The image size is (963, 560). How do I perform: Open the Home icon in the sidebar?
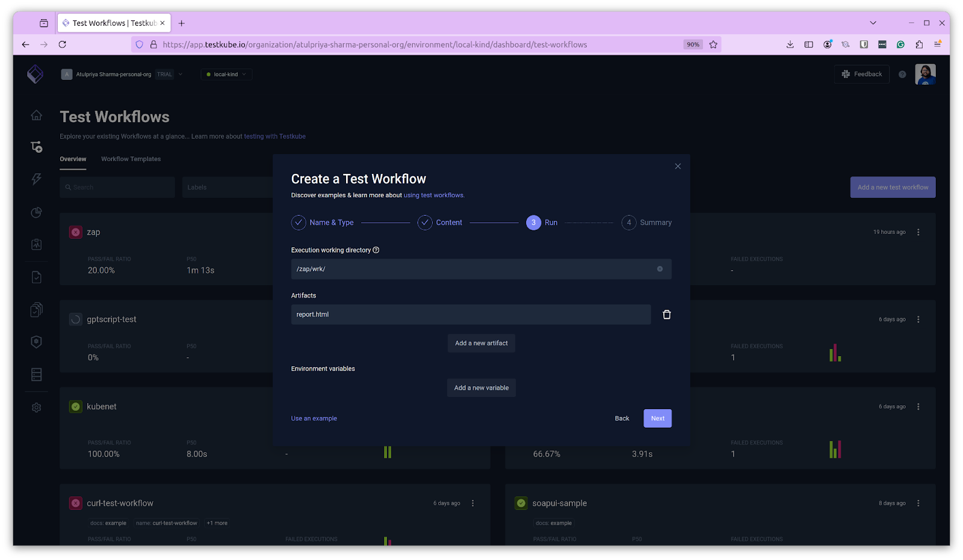tap(36, 115)
